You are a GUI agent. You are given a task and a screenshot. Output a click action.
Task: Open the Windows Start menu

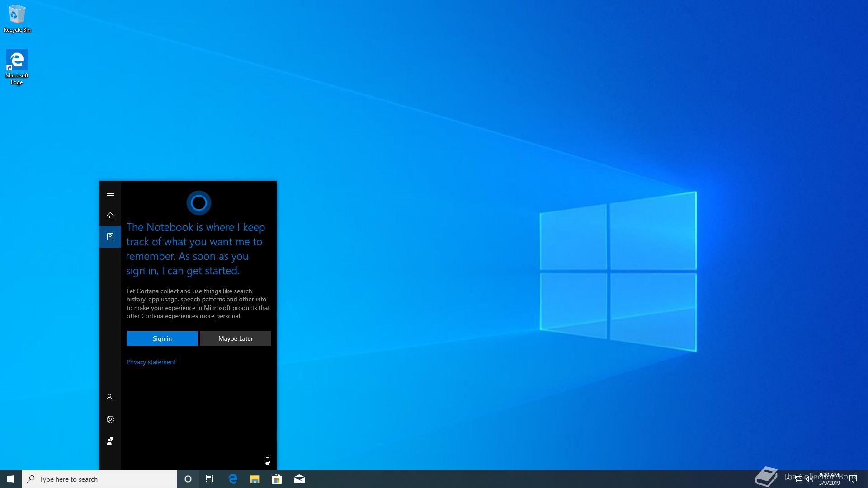point(11,479)
